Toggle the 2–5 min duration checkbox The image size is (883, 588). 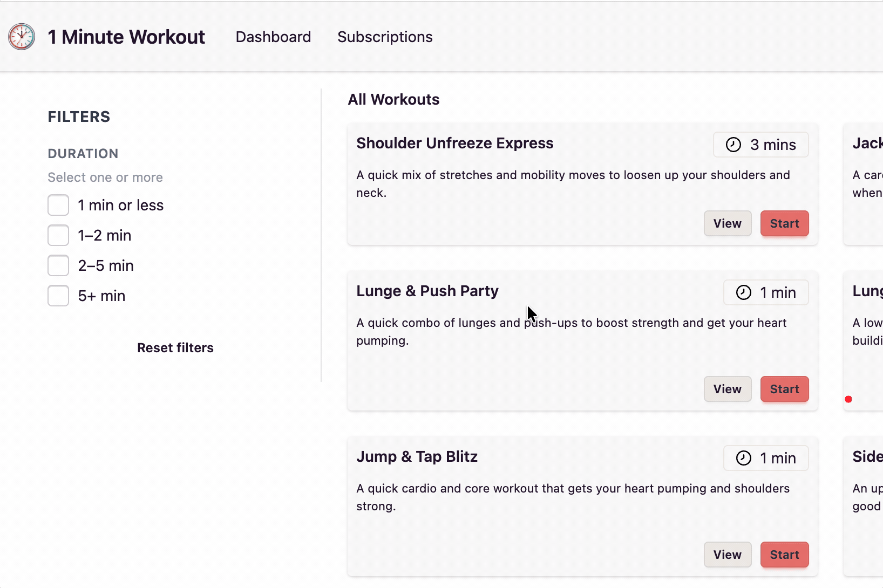click(x=58, y=265)
